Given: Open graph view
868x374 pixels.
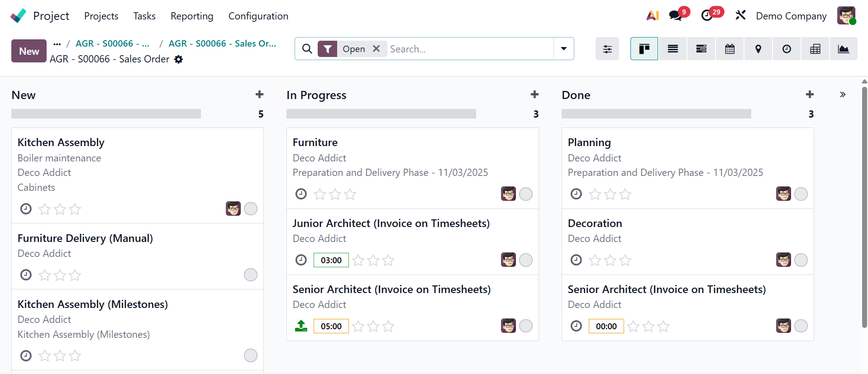Looking at the screenshot, I should coord(843,49).
